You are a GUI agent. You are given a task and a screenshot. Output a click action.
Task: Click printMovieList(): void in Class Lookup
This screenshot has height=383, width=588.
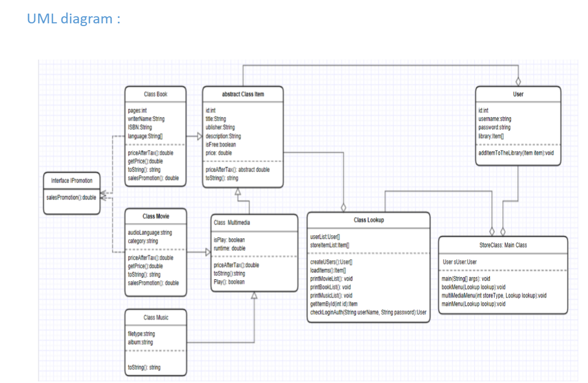click(332, 278)
